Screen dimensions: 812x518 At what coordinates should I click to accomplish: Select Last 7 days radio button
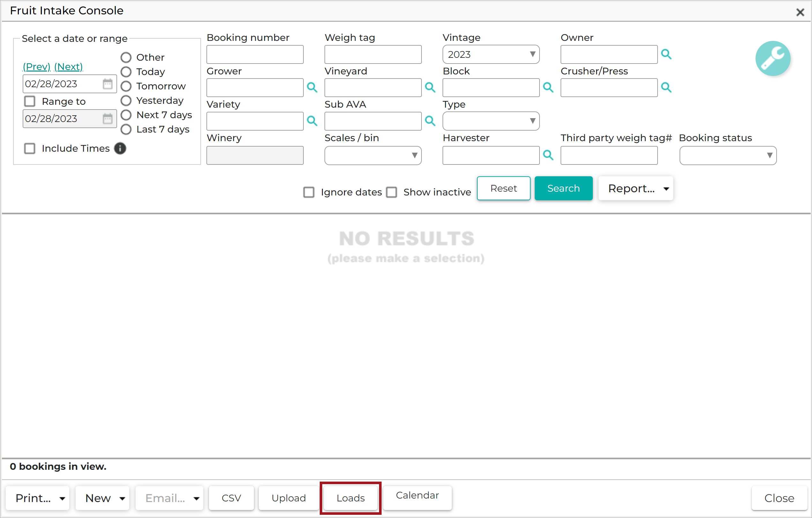[126, 130]
